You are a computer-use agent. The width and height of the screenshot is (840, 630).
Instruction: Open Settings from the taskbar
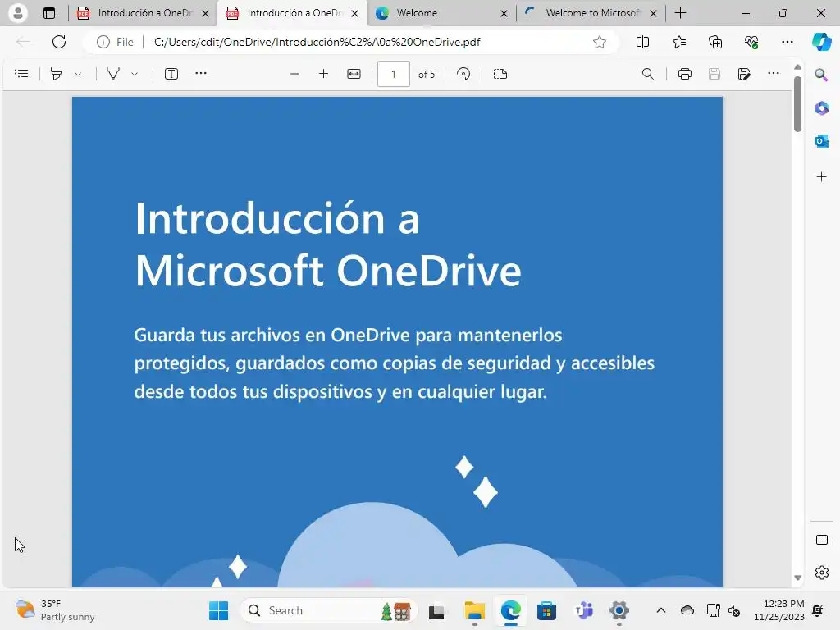point(619,610)
